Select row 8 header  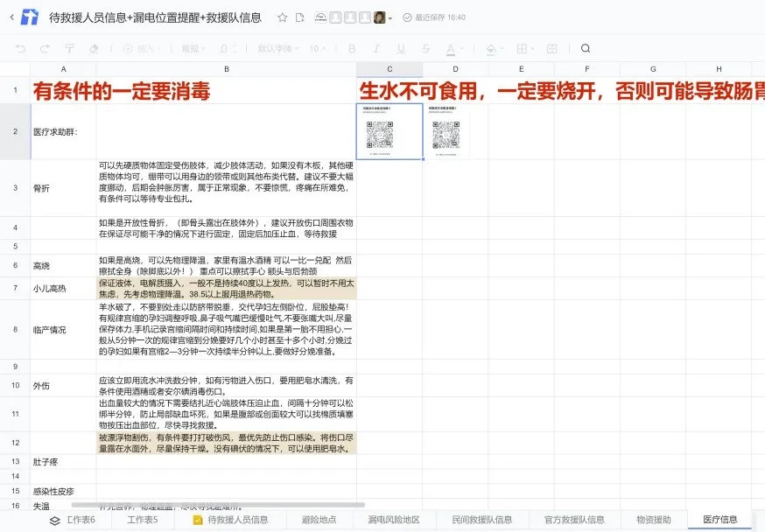[15, 330]
